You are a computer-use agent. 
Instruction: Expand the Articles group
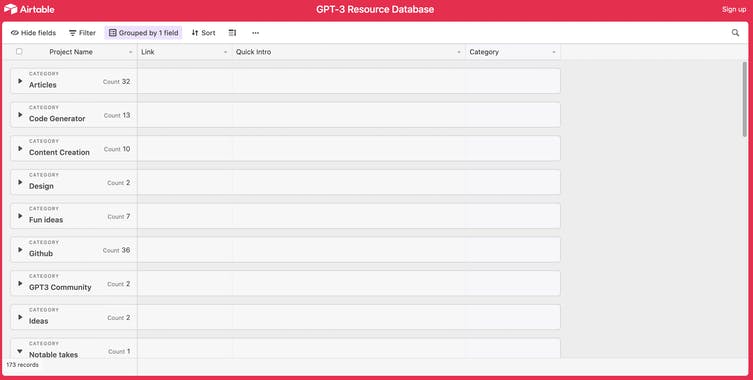[x=20, y=81]
